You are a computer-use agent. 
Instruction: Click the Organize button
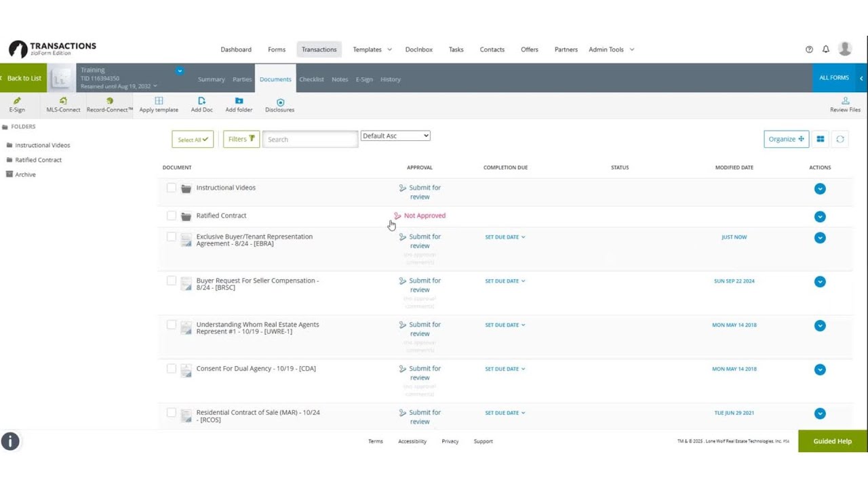click(x=786, y=139)
